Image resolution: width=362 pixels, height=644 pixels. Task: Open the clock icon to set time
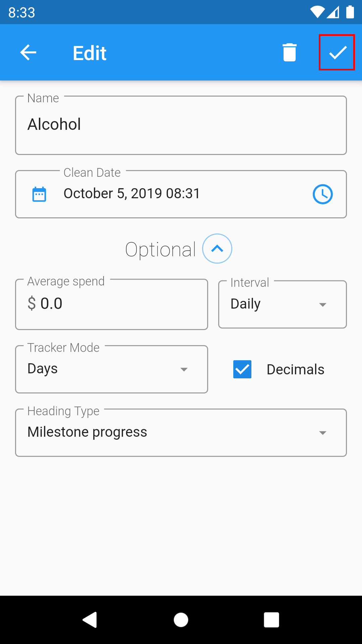pos(322,194)
